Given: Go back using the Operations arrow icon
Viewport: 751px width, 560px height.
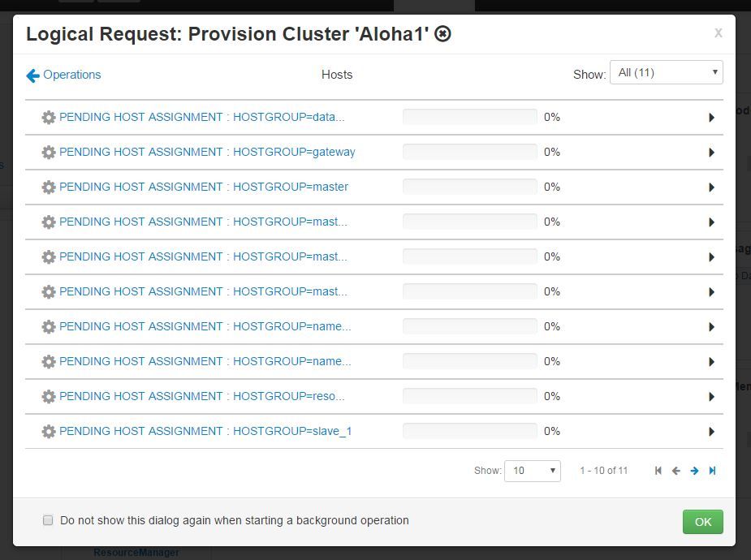Looking at the screenshot, I should (32, 75).
